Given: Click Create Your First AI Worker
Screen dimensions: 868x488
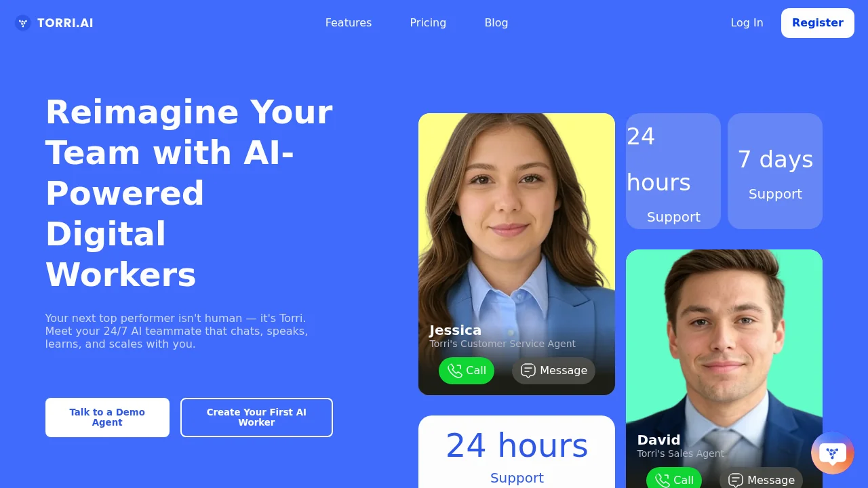Looking at the screenshot, I should click(256, 418).
